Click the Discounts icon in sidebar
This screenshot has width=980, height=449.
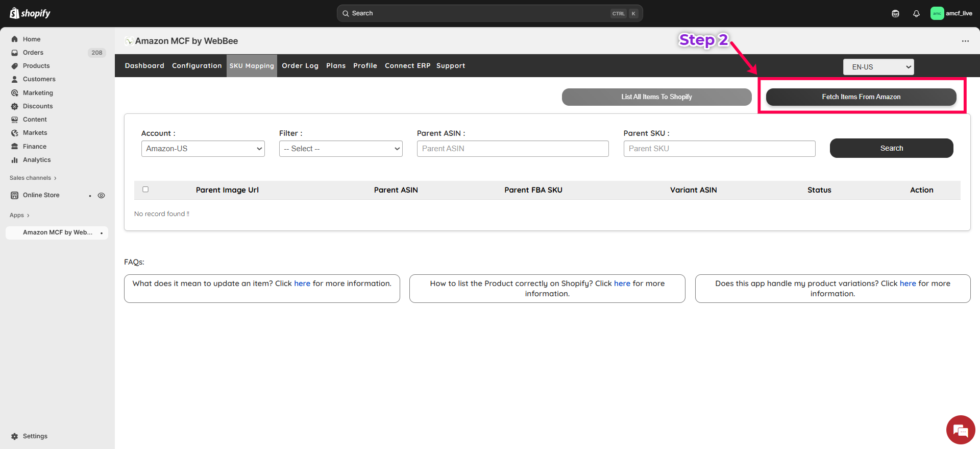tap(15, 106)
